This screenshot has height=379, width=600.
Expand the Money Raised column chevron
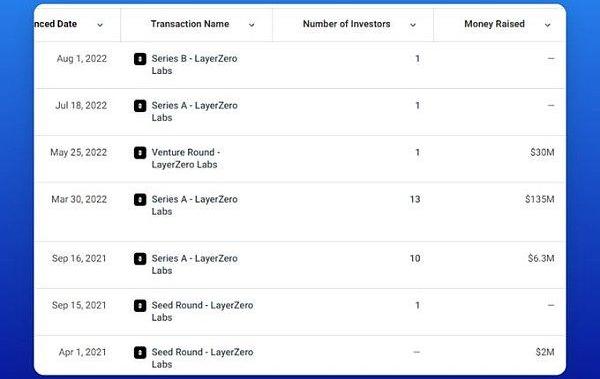pyautogui.click(x=547, y=25)
